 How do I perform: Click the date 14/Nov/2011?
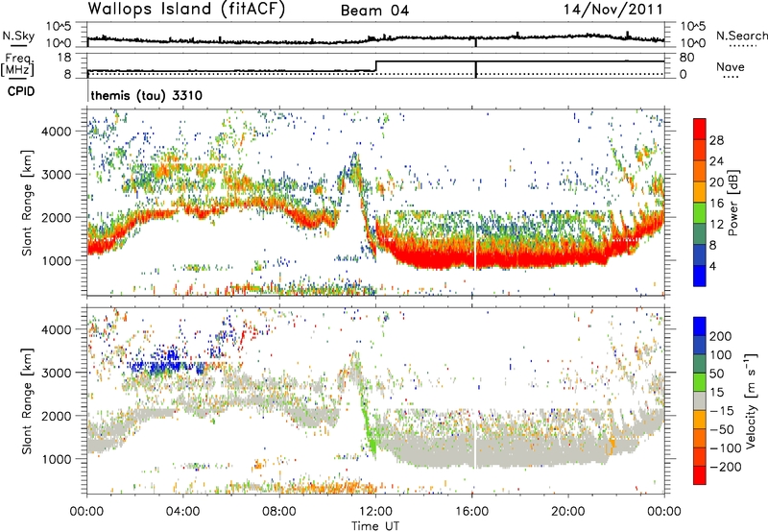613,9
